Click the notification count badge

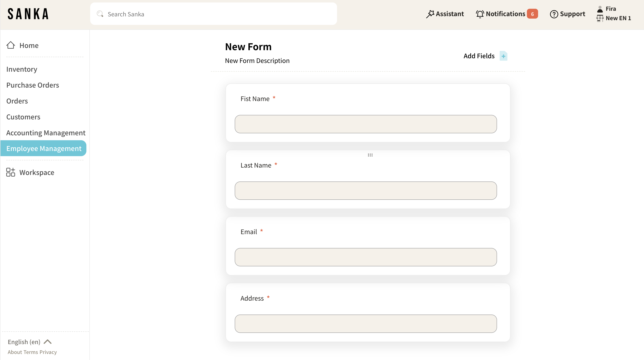(x=532, y=14)
